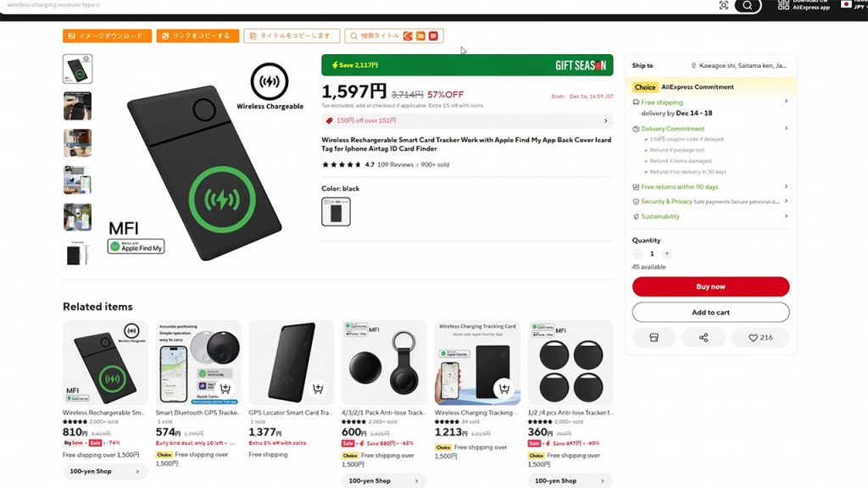Click the Buy now button
Viewport: 868px width, 488px height.
tap(710, 286)
